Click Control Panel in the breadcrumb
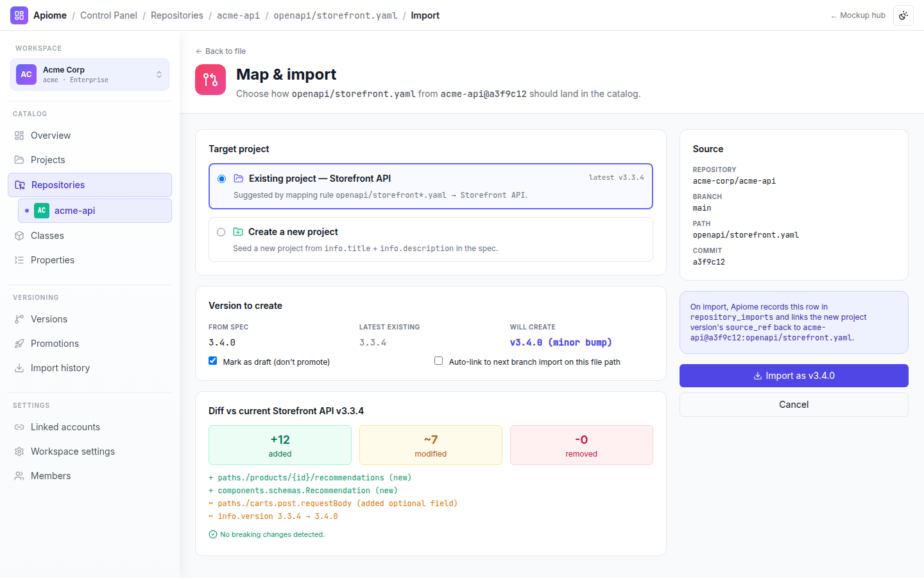Image resolution: width=924 pixels, height=578 pixels. point(108,15)
